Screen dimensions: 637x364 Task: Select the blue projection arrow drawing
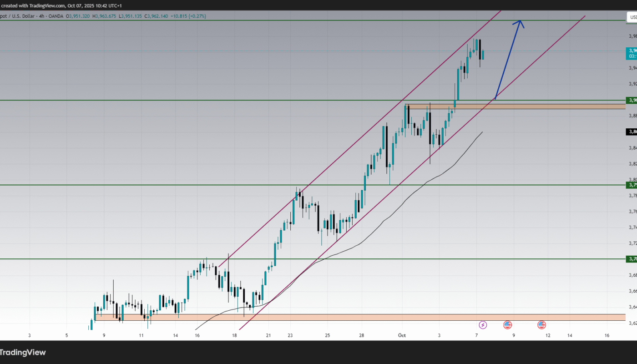pyautogui.click(x=507, y=59)
